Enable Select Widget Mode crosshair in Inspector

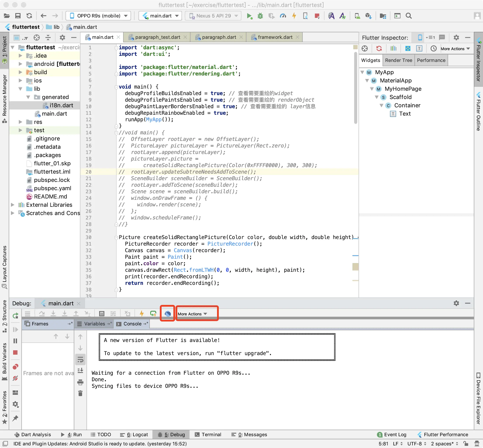[x=365, y=48]
